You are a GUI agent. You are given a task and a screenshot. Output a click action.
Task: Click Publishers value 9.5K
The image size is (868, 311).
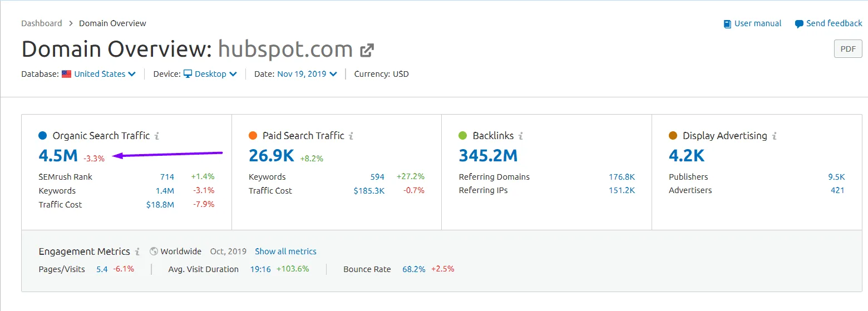click(x=836, y=177)
